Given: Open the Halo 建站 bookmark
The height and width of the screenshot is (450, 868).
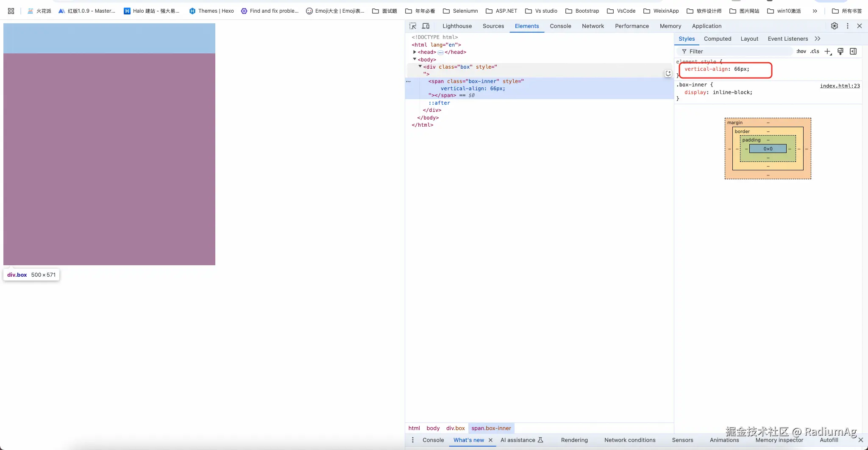Looking at the screenshot, I should [152, 11].
